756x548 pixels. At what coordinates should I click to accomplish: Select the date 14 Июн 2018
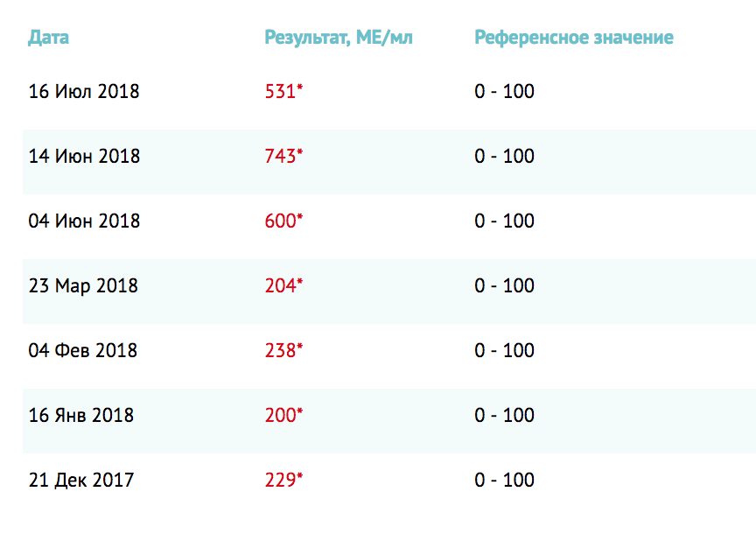[84, 156]
